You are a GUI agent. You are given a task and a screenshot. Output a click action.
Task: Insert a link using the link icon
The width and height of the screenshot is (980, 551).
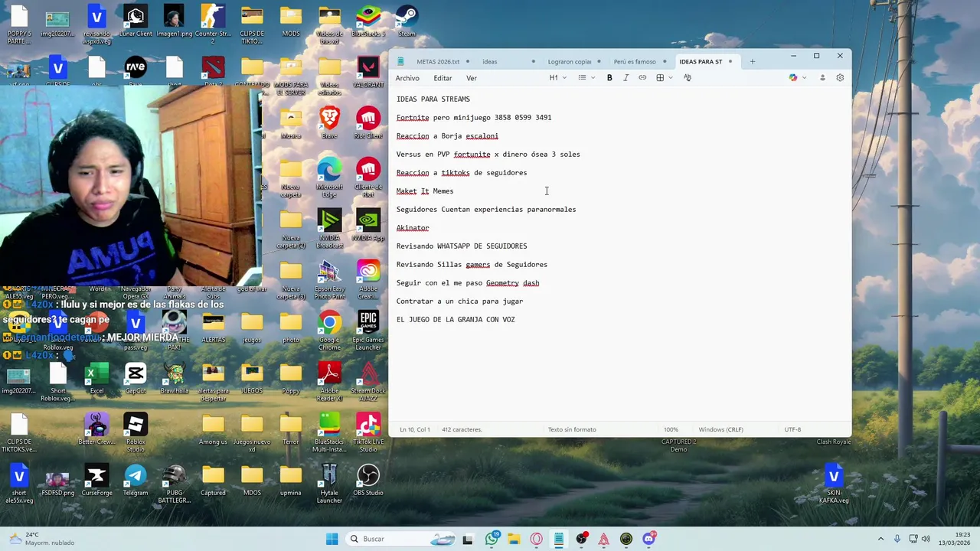pyautogui.click(x=642, y=78)
